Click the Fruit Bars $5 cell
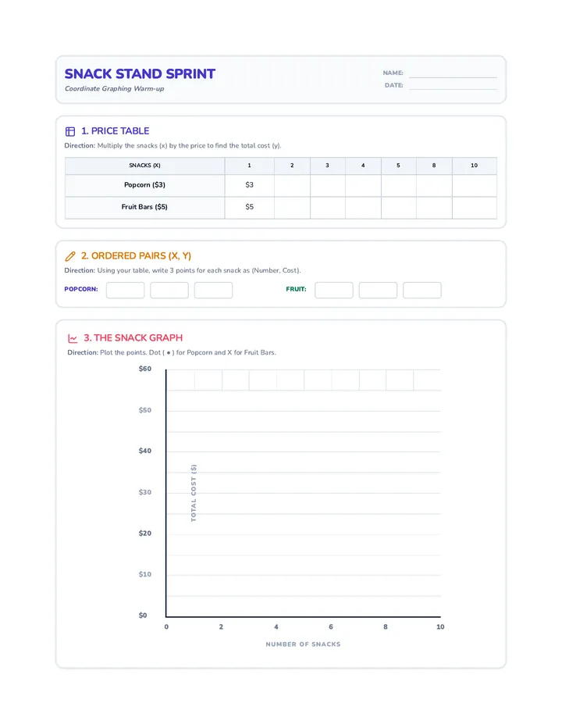562x728 pixels. coord(250,208)
